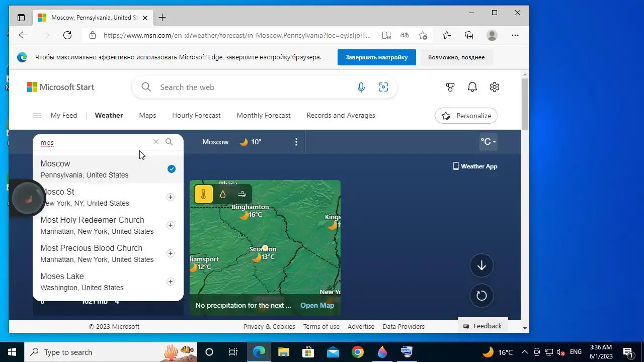The image size is (644, 362).
Task: Open the Maps tab
Action: pyautogui.click(x=147, y=115)
